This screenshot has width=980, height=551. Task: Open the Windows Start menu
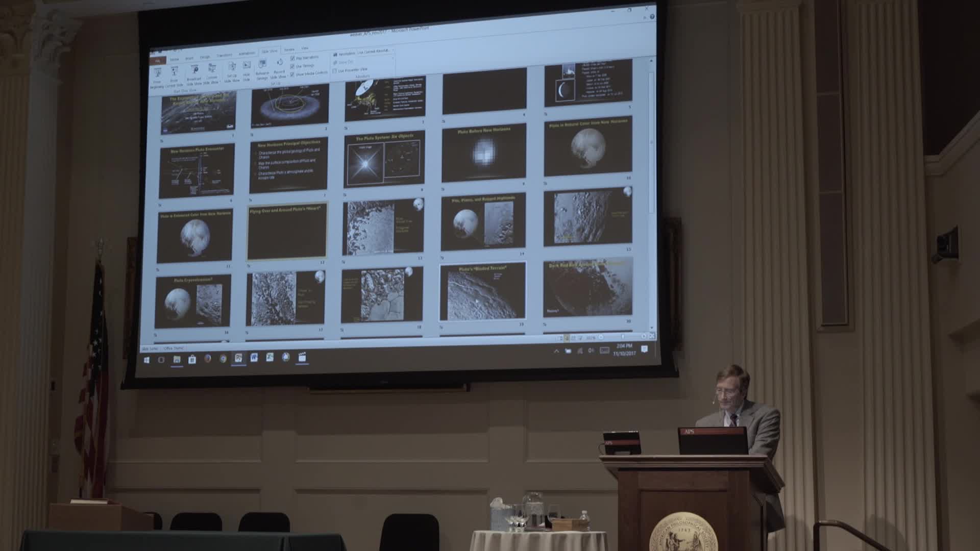146,360
